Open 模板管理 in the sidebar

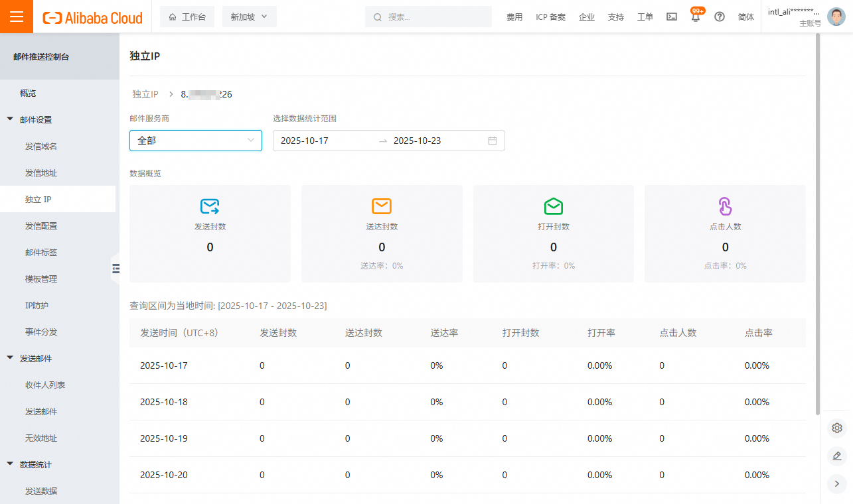[x=41, y=279]
